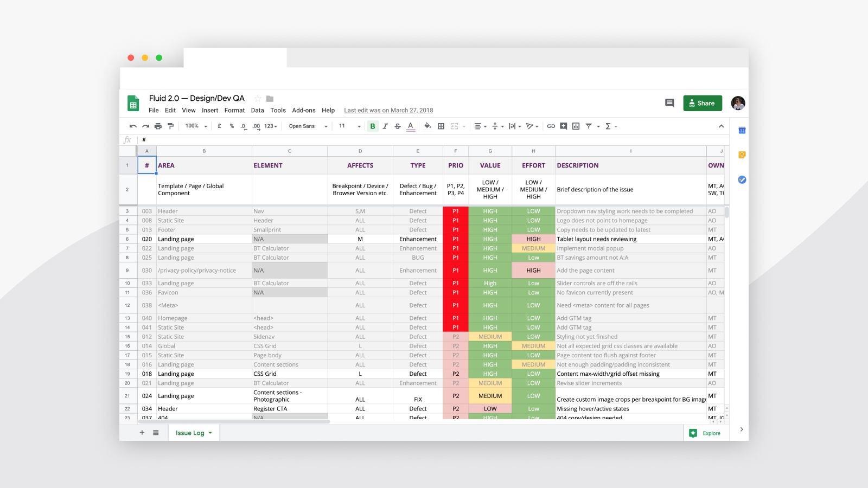
Task: Open the Tools menu
Action: coord(278,111)
